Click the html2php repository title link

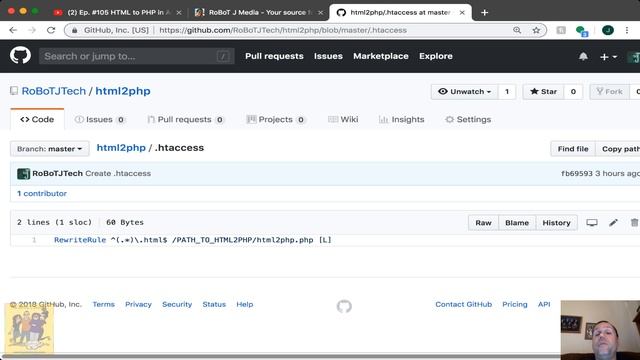(123, 91)
